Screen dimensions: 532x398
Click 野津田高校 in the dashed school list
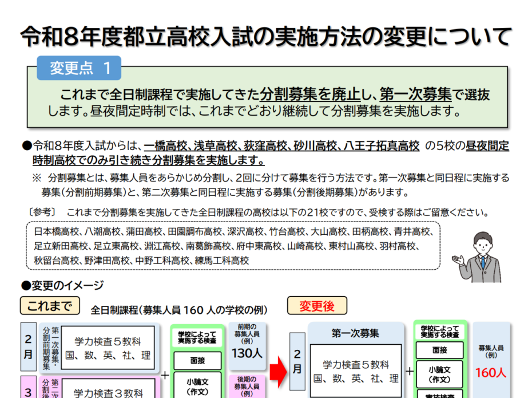(107, 261)
